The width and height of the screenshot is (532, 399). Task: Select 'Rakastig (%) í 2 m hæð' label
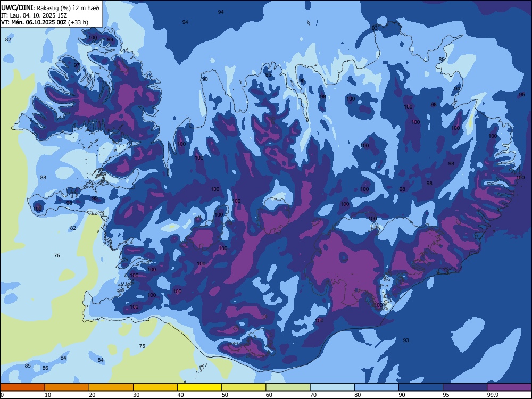[x=68, y=8]
